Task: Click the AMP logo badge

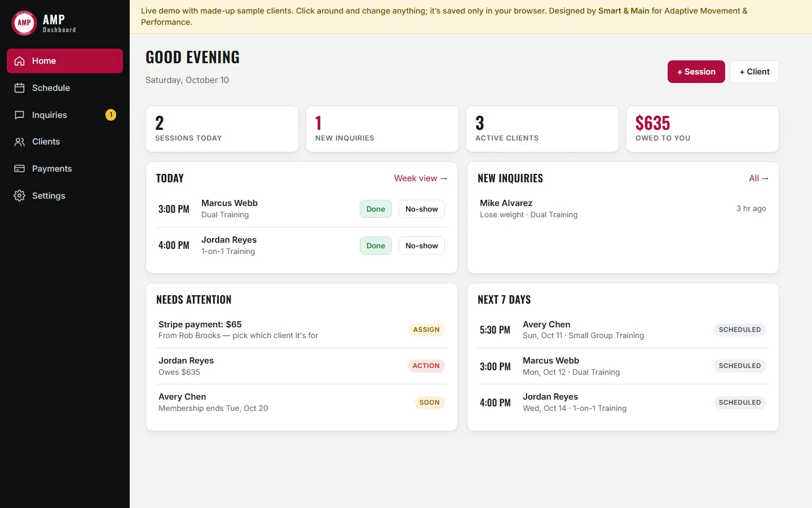Action: [24, 23]
